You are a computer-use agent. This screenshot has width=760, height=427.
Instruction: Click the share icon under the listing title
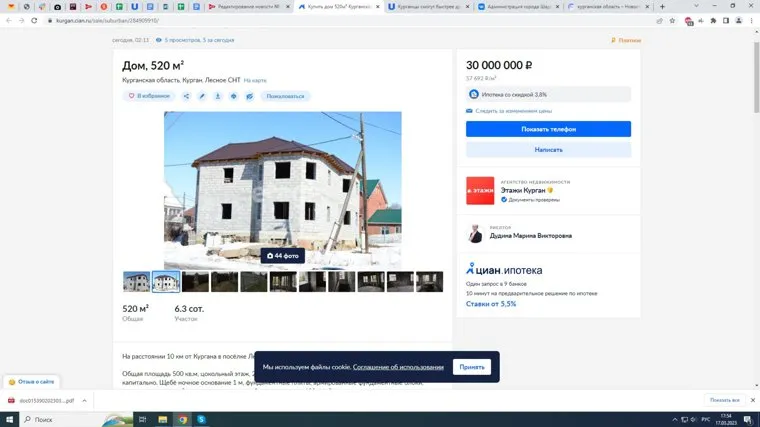coord(186,96)
